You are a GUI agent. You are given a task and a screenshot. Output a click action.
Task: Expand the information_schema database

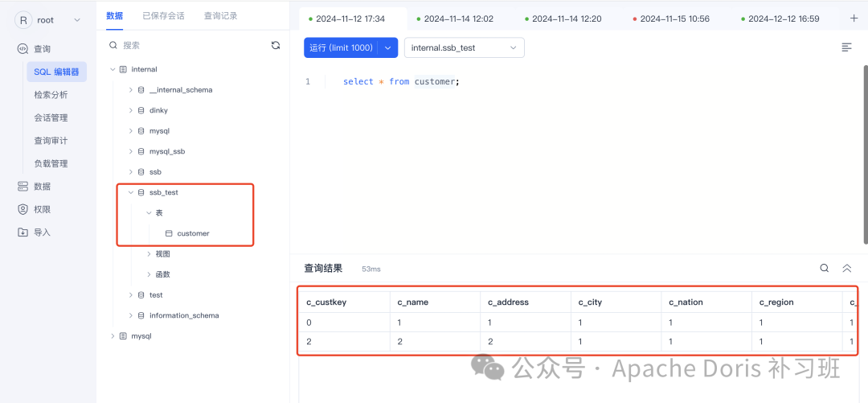(131, 315)
